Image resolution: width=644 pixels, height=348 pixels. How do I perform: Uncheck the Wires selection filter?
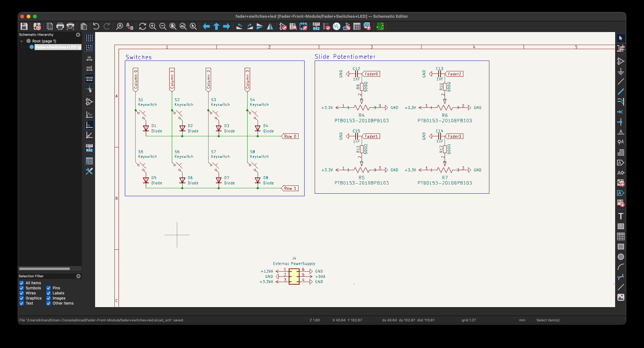click(x=22, y=293)
